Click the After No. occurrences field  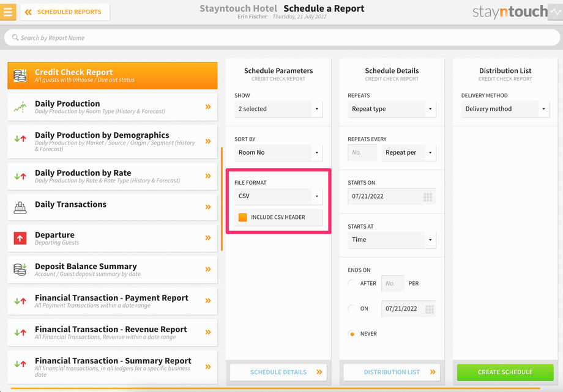pyautogui.click(x=393, y=284)
